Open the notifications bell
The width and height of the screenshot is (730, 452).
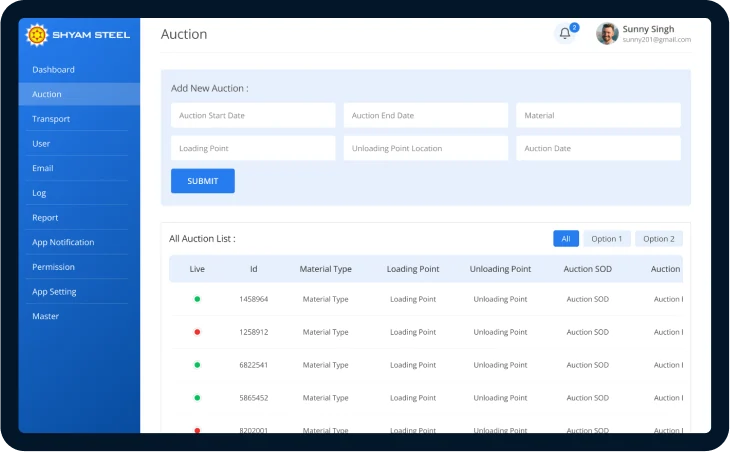(x=565, y=34)
